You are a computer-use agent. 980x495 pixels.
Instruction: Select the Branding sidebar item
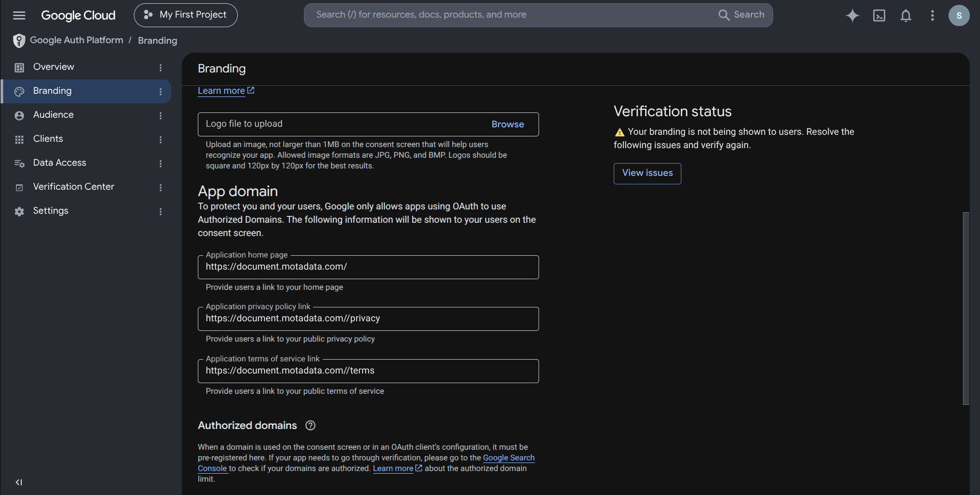click(86, 91)
